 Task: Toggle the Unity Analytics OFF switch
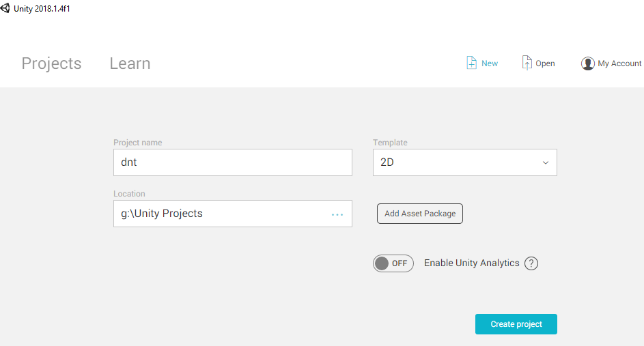coord(393,263)
